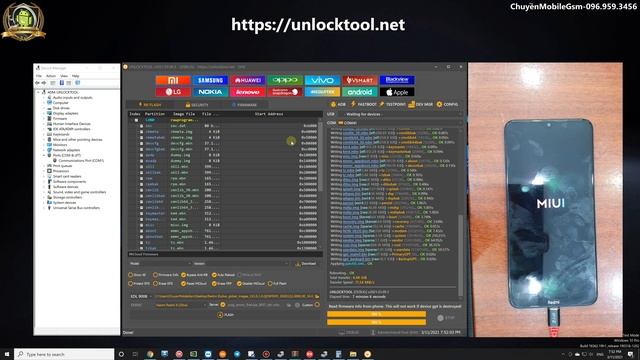Viewport: 640px width, 360px height.
Task: Open Action menu in Device Manager
Action: [51, 76]
